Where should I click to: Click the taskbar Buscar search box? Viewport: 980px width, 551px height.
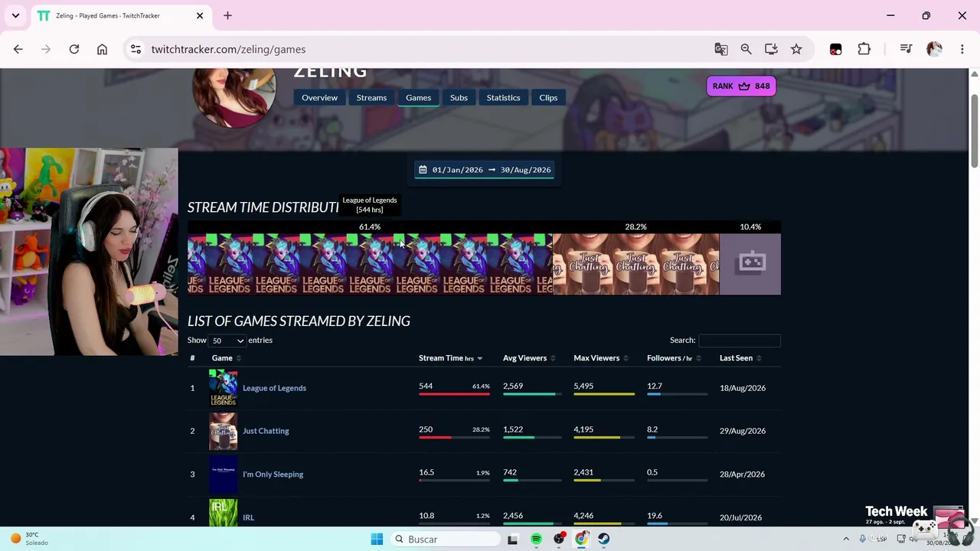(x=446, y=540)
